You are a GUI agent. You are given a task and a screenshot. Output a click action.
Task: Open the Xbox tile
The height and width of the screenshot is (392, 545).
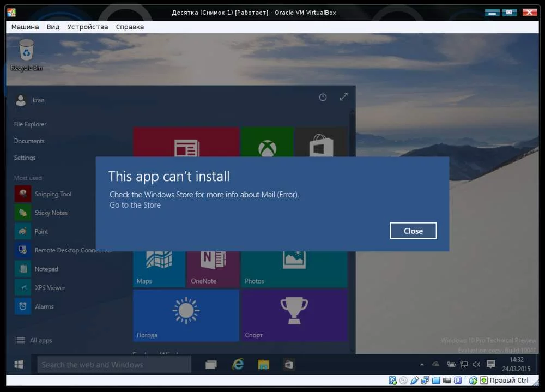(x=267, y=142)
